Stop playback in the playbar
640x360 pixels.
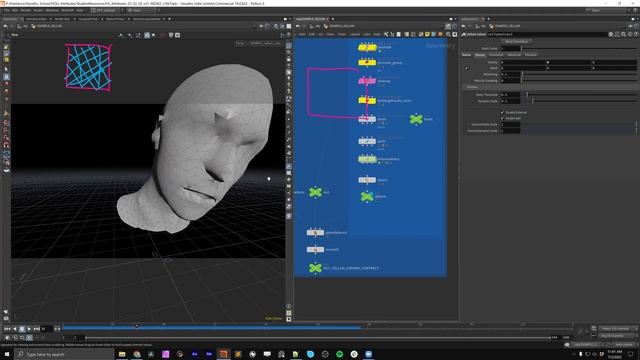click(x=22, y=329)
